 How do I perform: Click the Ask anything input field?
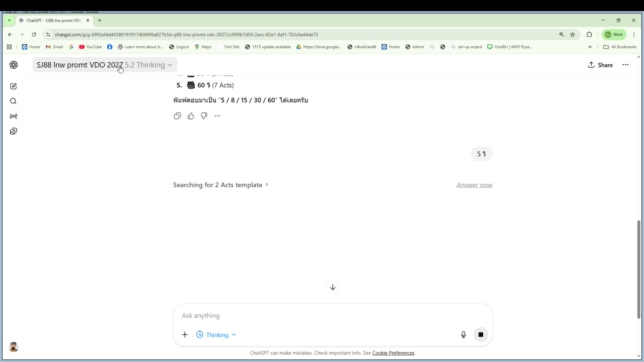pos(319,316)
